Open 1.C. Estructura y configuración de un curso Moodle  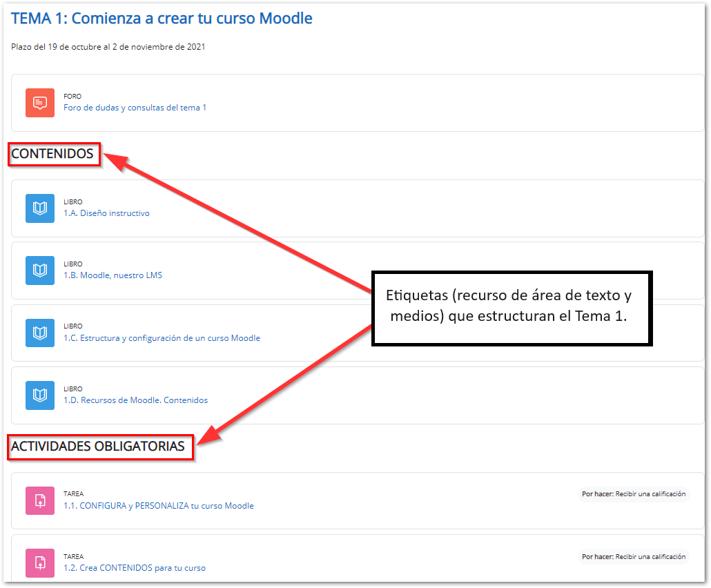pos(162,338)
